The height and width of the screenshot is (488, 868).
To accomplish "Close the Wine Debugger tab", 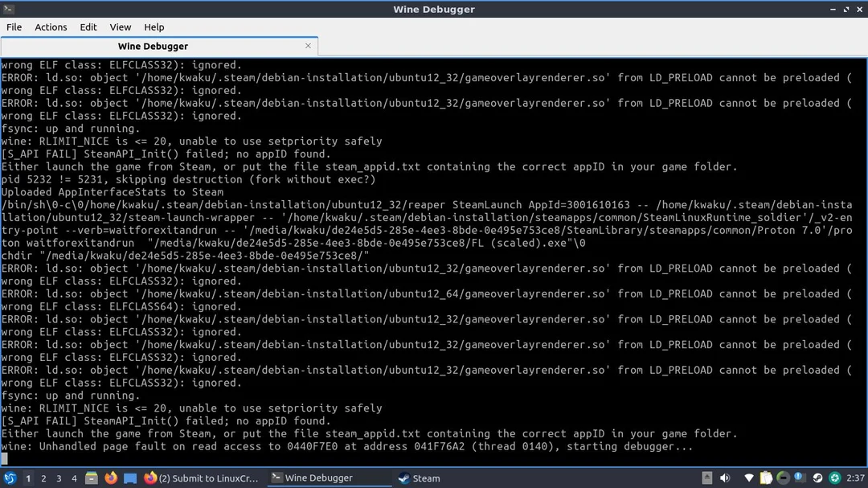I will (308, 46).
